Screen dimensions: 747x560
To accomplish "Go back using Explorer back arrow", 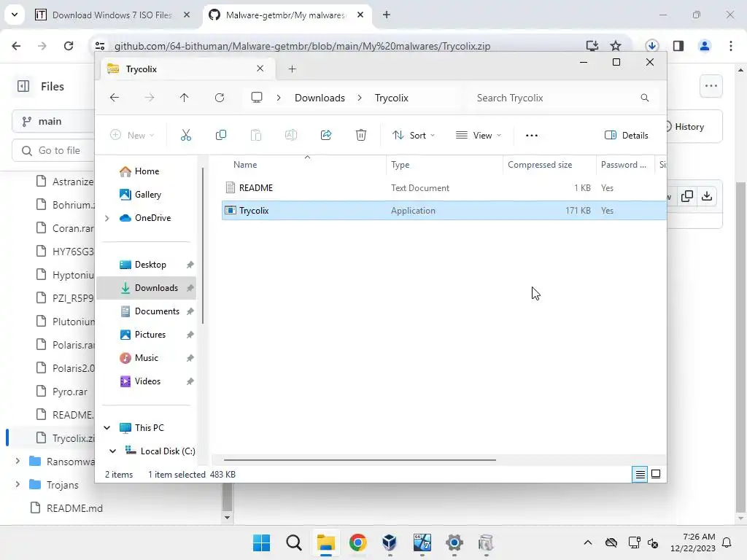I will click(x=115, y=98).
